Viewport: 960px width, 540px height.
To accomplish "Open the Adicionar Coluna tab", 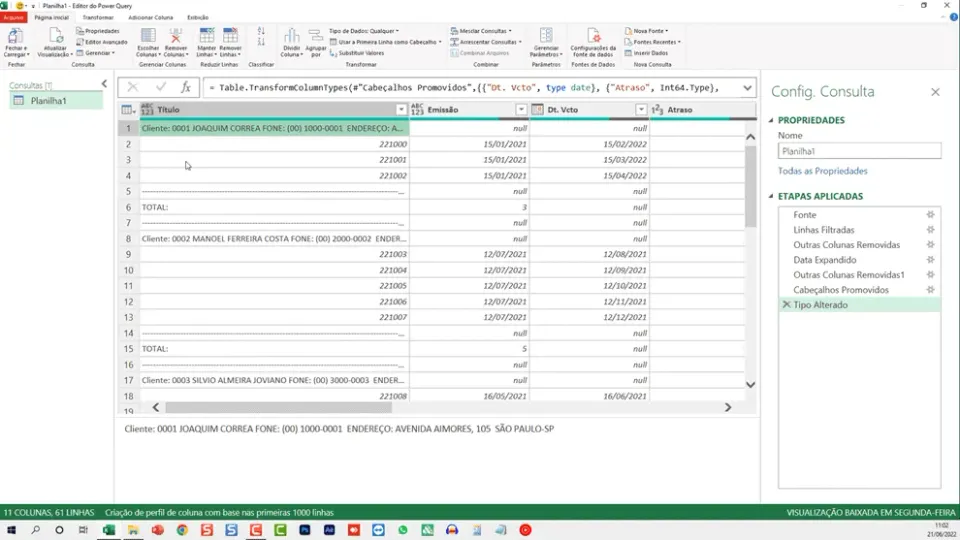I will coord(151,18).
